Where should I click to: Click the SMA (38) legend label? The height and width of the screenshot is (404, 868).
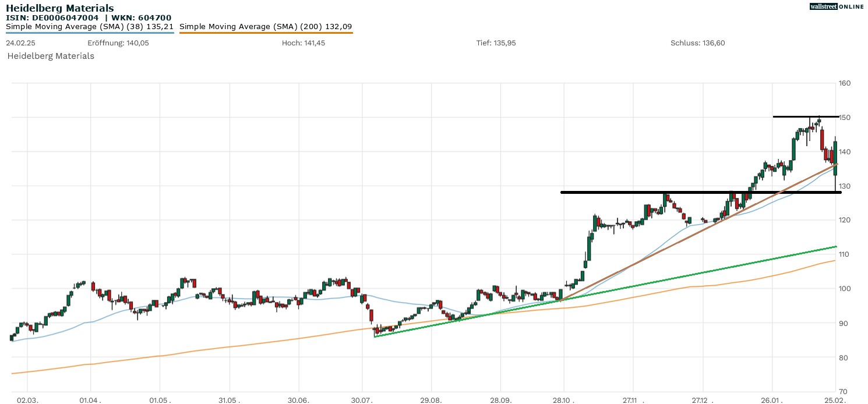[90, 26]
